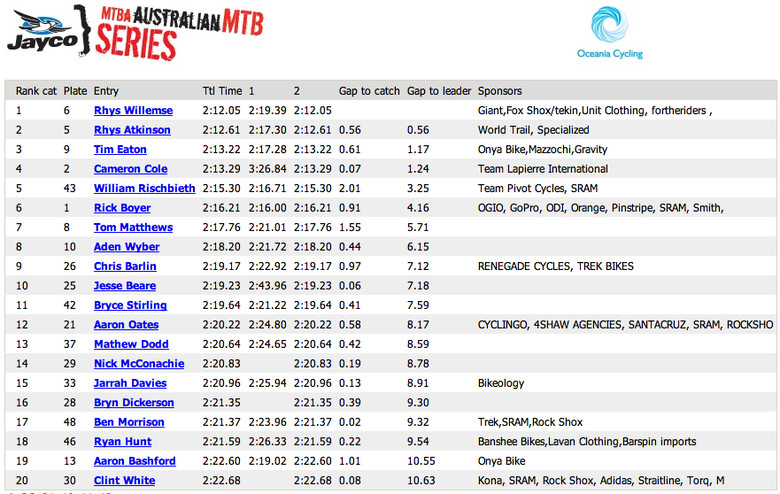780x494 pixels.
Task: Open Ben Morrison entry link
Action: click(x=129, y=422)
